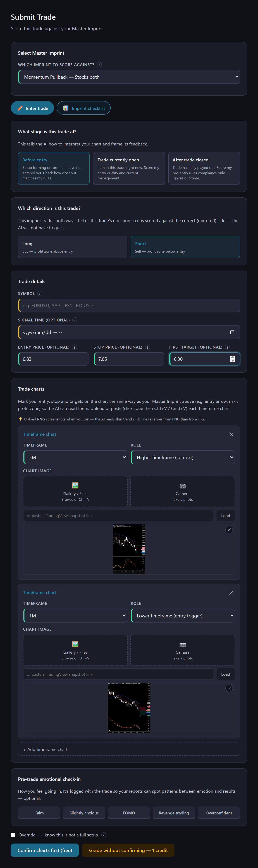Select the Trade currently open stage
Screen dimensions: 258x868
(129, 169)
